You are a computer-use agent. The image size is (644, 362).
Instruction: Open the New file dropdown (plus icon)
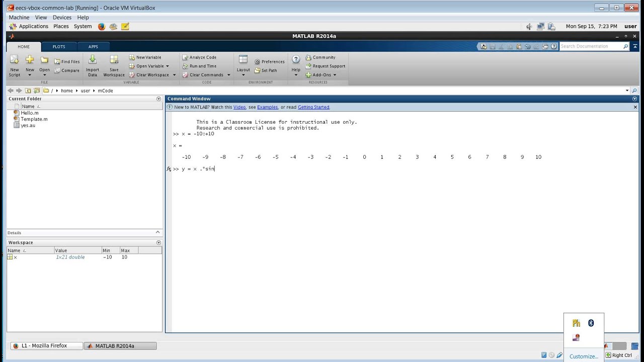30,66
